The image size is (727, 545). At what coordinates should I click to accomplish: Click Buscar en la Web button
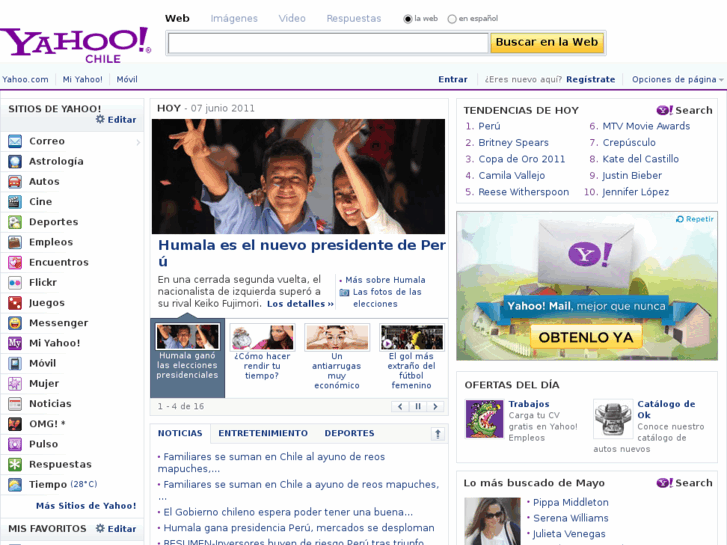point(547,42)
